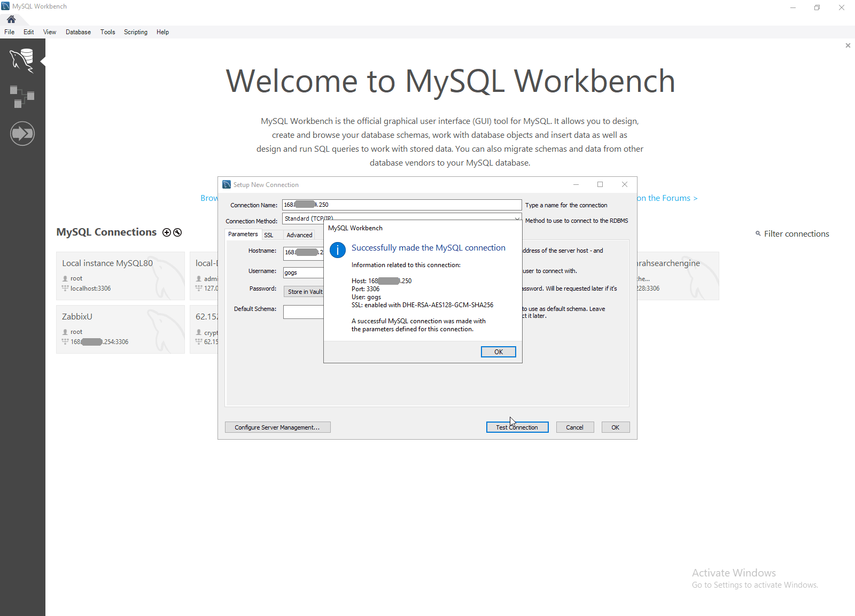Screen dimensions: 855x616
Task: Open the Forums link
Action: (x=667, y=198)
